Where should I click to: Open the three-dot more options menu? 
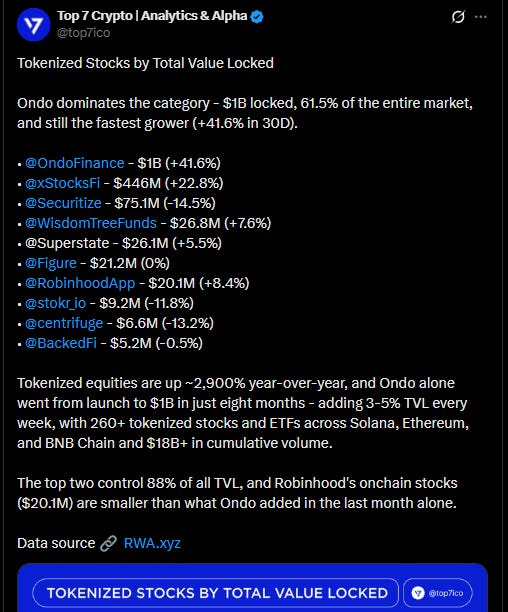(481, 17)
